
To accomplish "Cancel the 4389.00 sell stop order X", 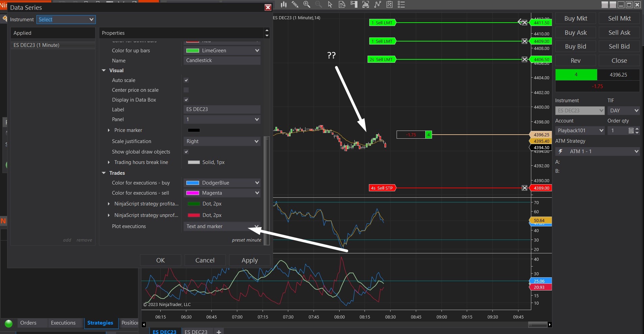I will click(525, 188).
